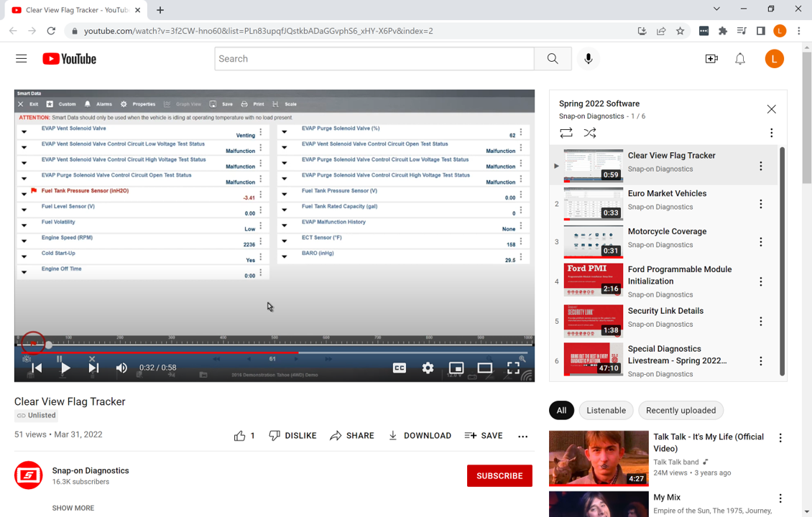Open the notifications bell
812x517 pixels.
click(x=740, y=59)
